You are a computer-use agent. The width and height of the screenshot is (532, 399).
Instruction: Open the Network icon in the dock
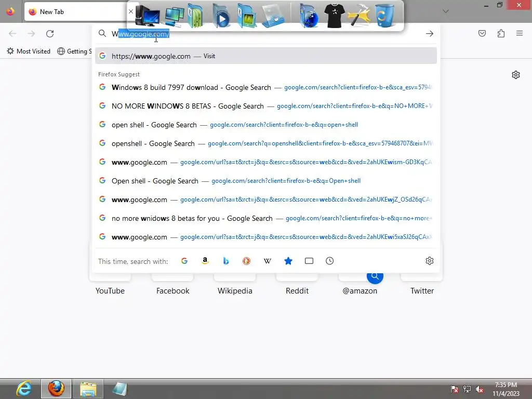pos(174,16)
